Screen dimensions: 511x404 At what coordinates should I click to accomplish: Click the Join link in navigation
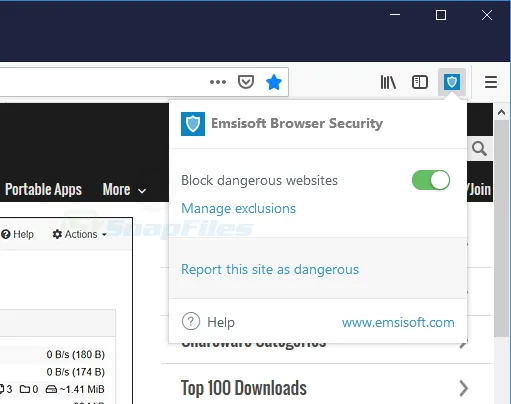click(x=480, y=190)
